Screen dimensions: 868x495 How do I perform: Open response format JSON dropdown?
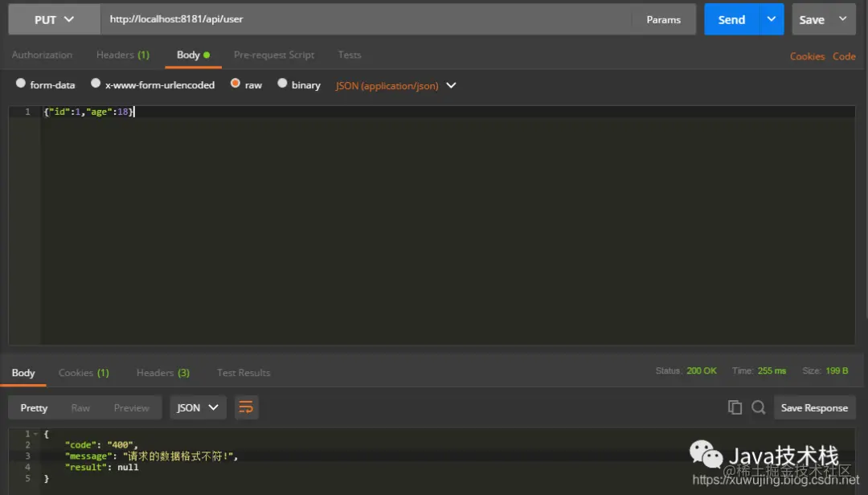pos(198,408)
